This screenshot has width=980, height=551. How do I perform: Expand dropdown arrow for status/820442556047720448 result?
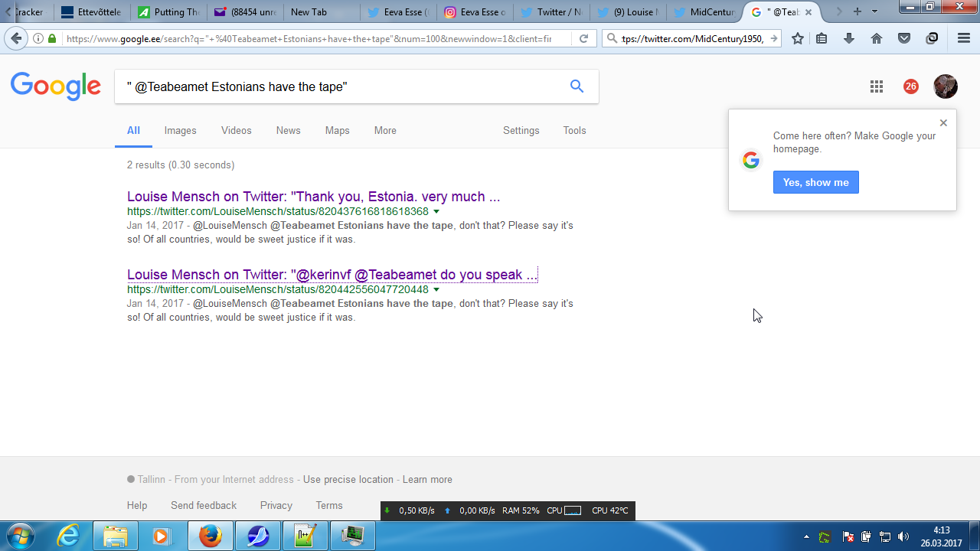436,289
